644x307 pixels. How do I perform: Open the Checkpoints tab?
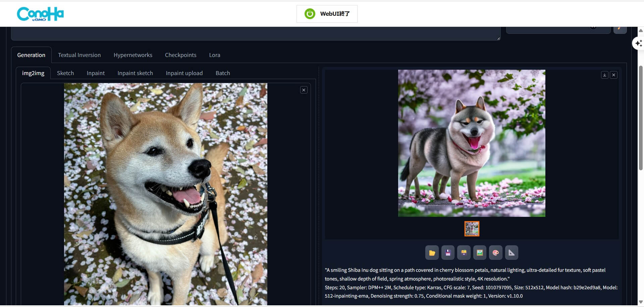(180, 55)
